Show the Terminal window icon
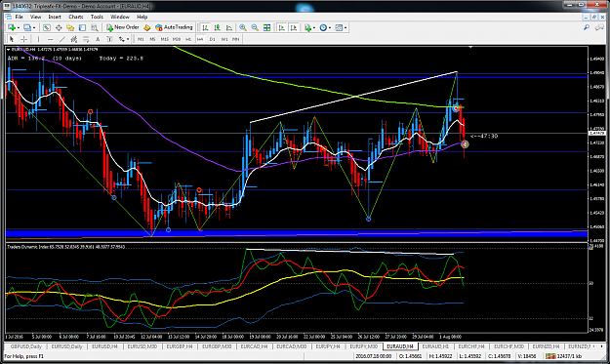The image size is (610, 364). 83,27
